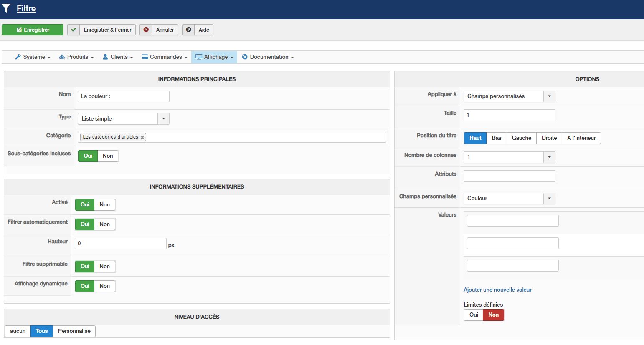This screenshot has height=345, width=644.
Task: Open the 'Appliquer à' dropdown
Action: (x=510, y=96)
